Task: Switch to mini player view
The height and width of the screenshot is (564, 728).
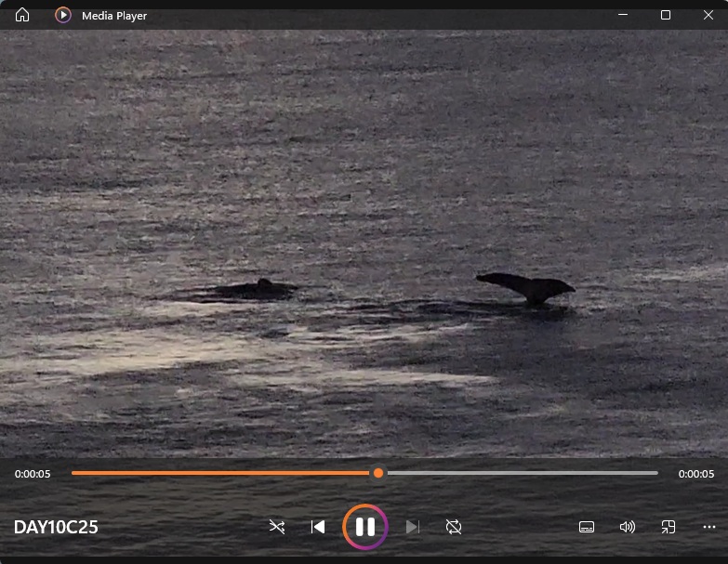Action: [x=668, y=527]
